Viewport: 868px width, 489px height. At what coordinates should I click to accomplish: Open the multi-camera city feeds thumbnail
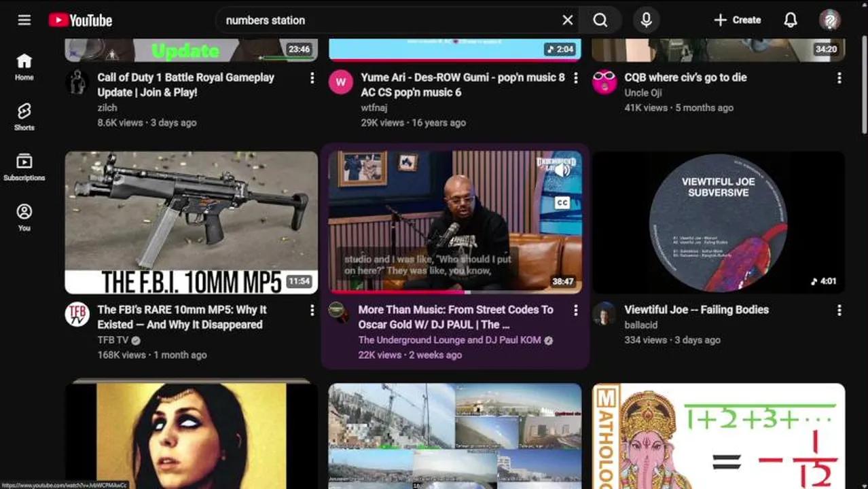click(455, 435)
